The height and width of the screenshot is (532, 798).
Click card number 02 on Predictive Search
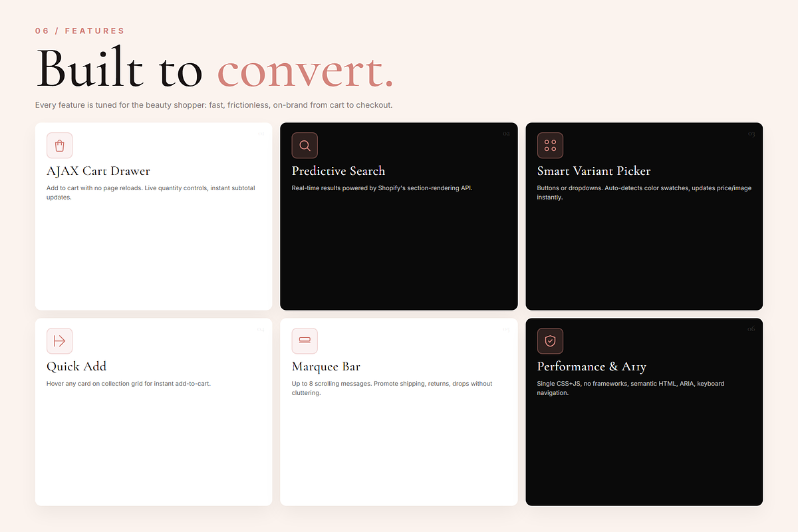pyautogui.click(x=506, y=134)
